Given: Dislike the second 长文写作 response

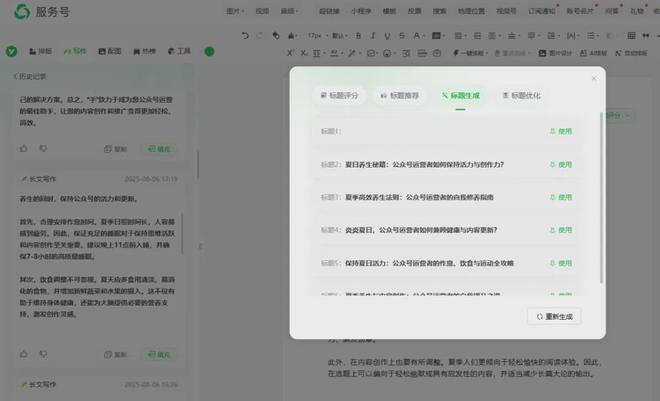Looking at the screenshot, I should pos(43,354).
